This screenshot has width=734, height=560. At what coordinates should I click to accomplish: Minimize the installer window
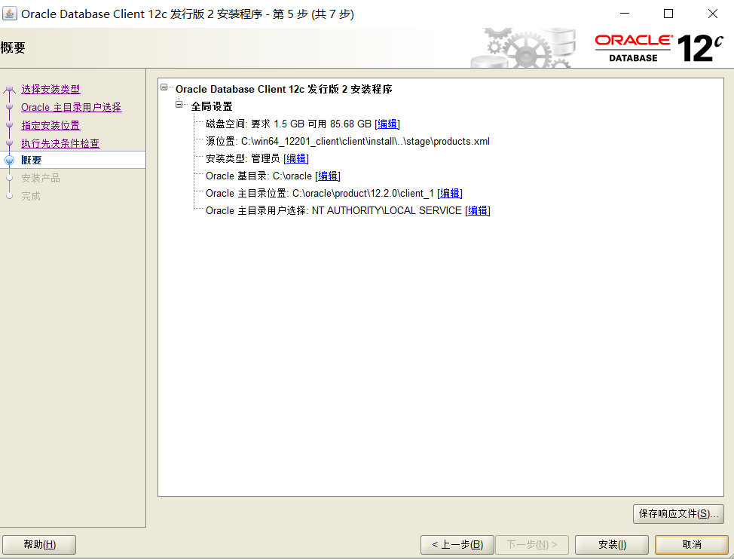[x=625, y=14]
